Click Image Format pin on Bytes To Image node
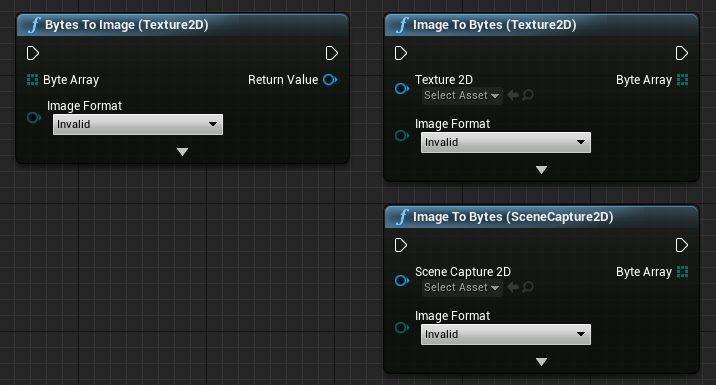Screen dimensions: 716x385 pos(34,118)
